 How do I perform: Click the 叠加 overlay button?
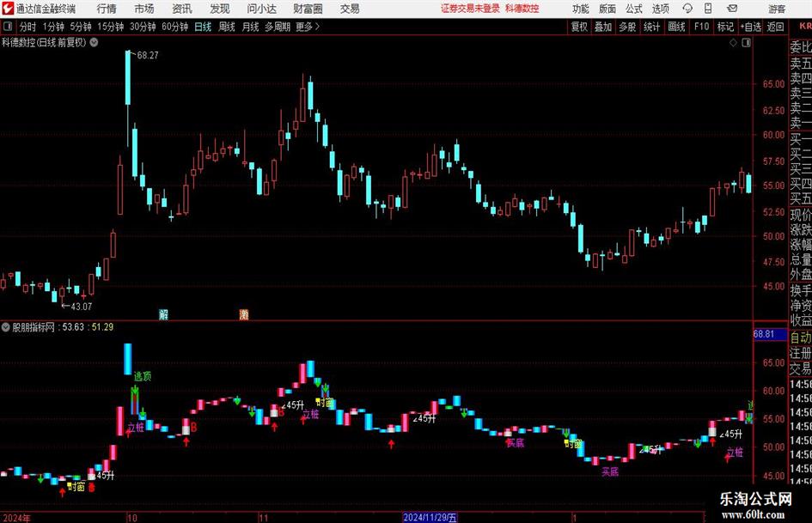(x=603, y=27)
